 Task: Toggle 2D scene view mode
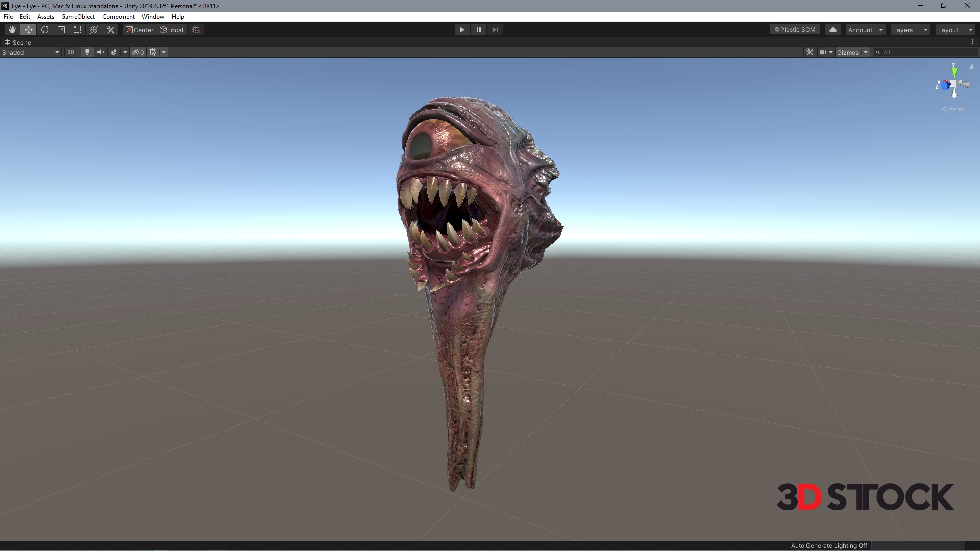click(x=71, y=52)
